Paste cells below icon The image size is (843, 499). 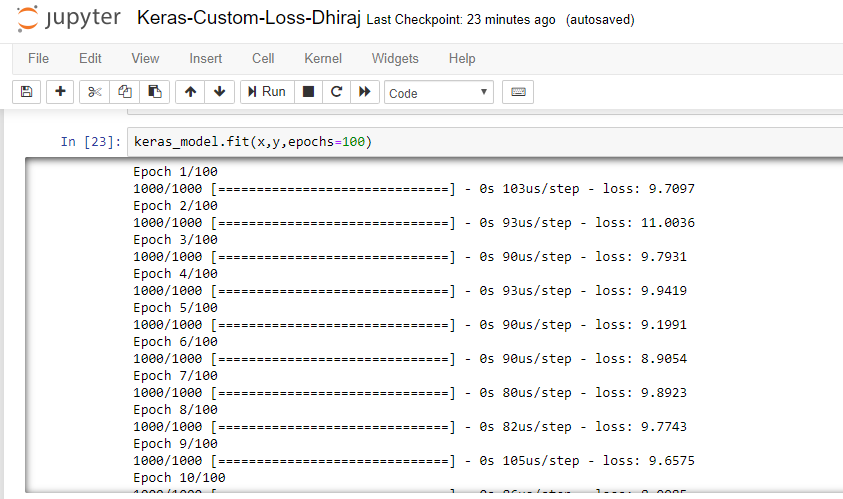[x=155, y=92]
